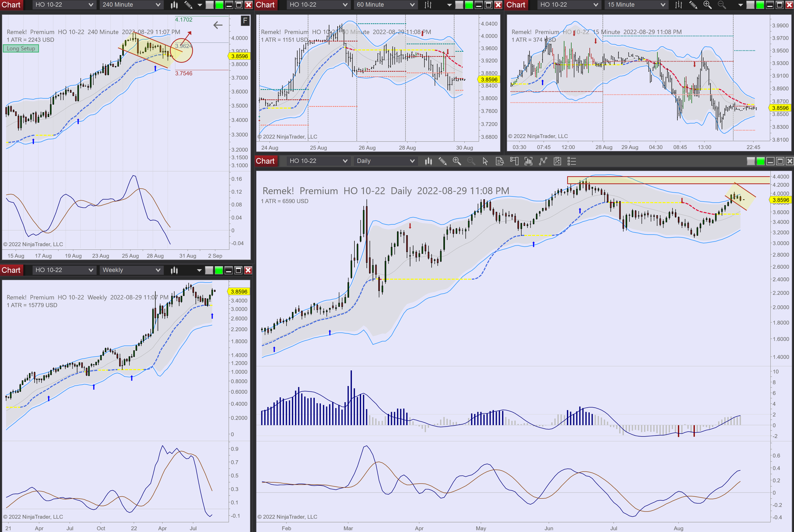Open the 240 Minute interval dropdown

point(131,5)
